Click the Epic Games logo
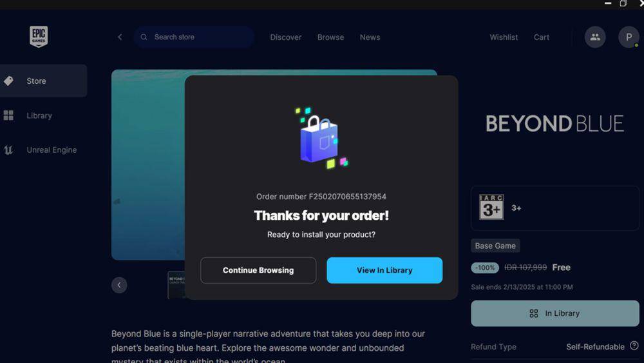The height and width of the screenshot is (363, 644). pyautogui.click(x=39, y=37)
